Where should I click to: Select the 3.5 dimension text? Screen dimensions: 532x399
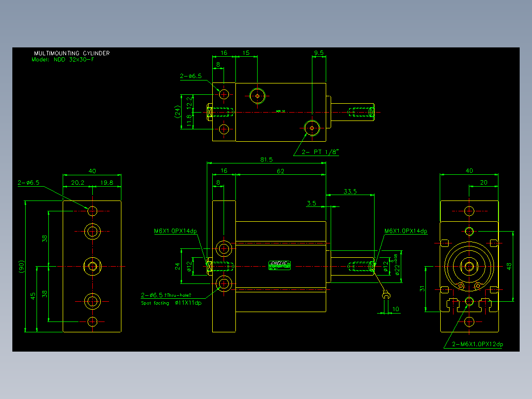pyautogui.click(x=311, y=203)
